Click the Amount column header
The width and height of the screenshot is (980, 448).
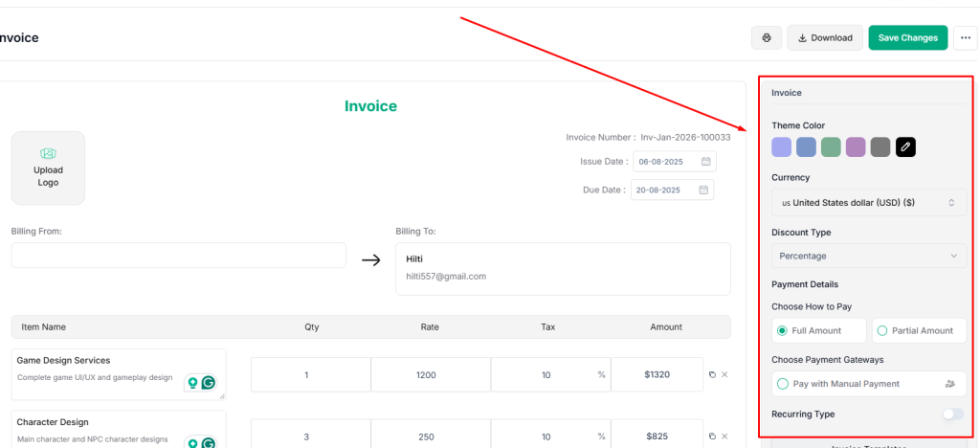[666, 326]
